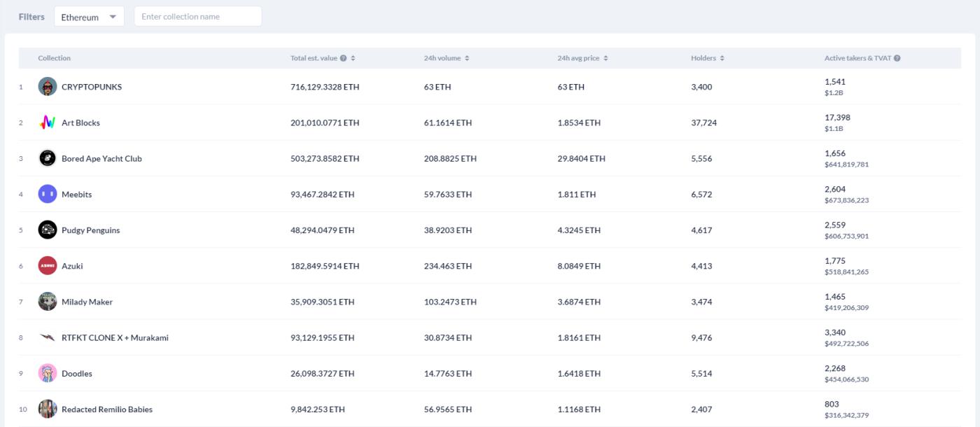The width and height of the screenshot is (980, 427).
Task: Click the Pudgy Penguins collection icon
Action: click(48, 230)
